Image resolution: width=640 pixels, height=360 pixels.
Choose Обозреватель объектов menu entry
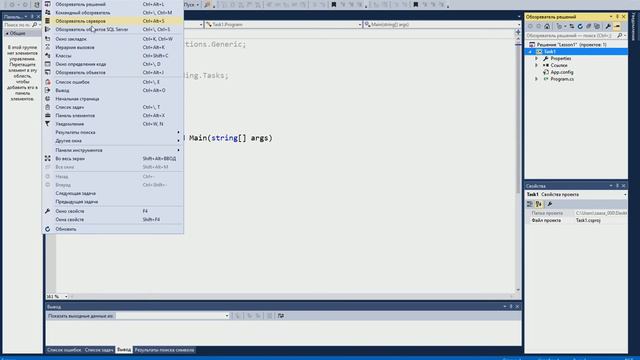click(113, 72)
